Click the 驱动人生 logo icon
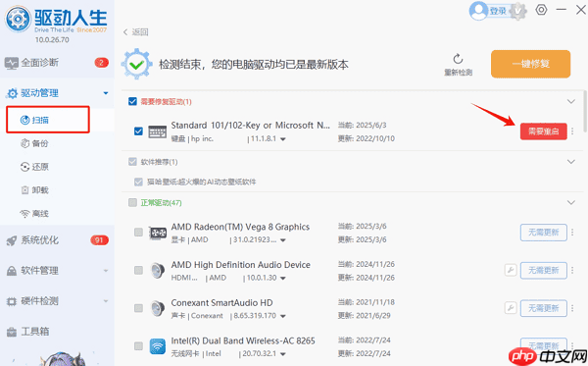This screenshot has height=366, width=588. click(18, 19)
